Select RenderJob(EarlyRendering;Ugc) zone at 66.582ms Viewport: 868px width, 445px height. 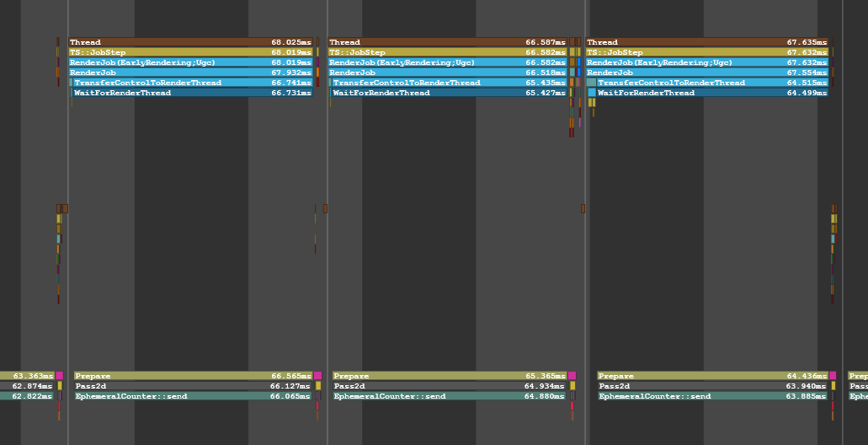[x=448, y=62]
